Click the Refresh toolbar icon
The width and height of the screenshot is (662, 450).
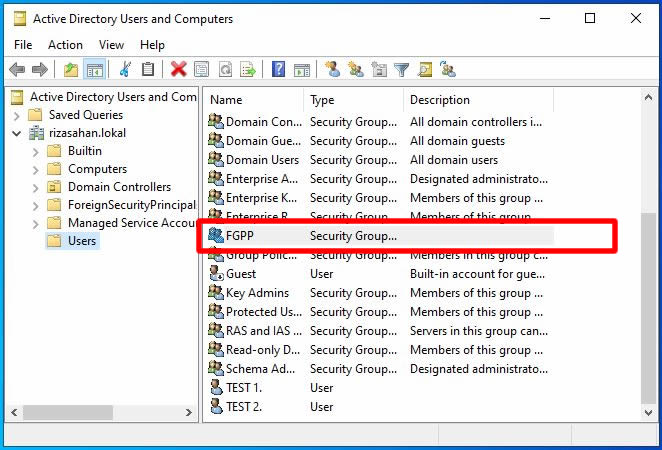225,69
